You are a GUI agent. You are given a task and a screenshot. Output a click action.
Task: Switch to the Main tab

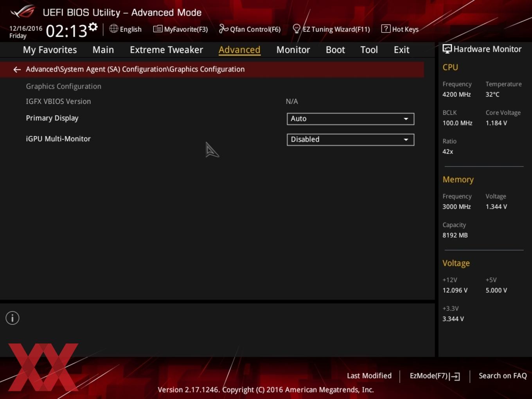(x=103, y=50)
